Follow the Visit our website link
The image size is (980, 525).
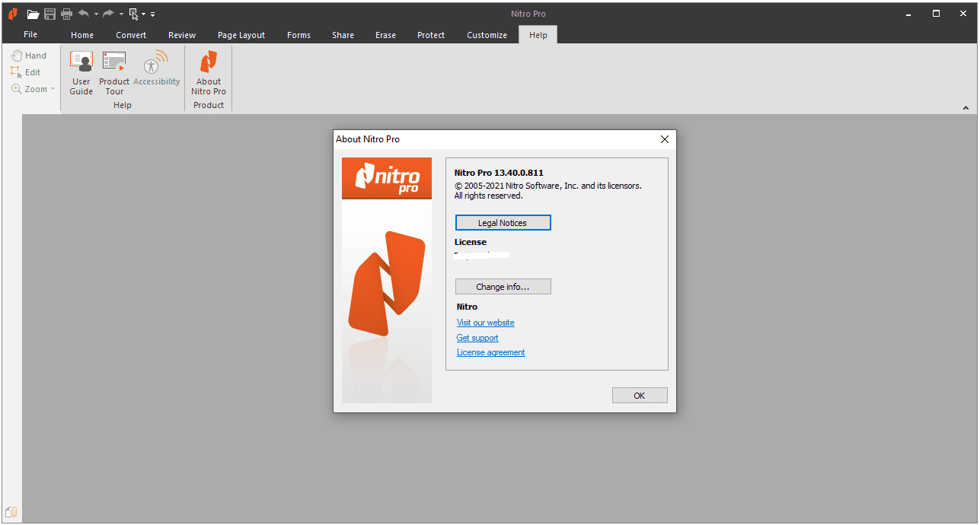pyautogui.click(x=485, y=323)
